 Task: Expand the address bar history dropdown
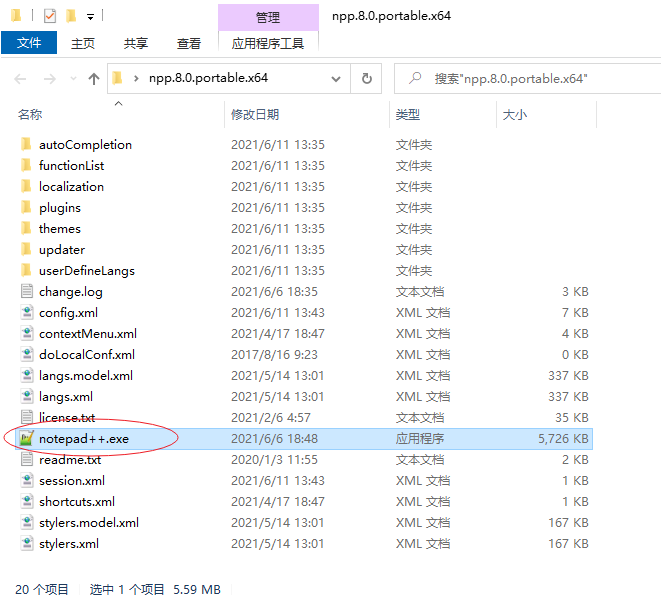[x=336, y=79]
